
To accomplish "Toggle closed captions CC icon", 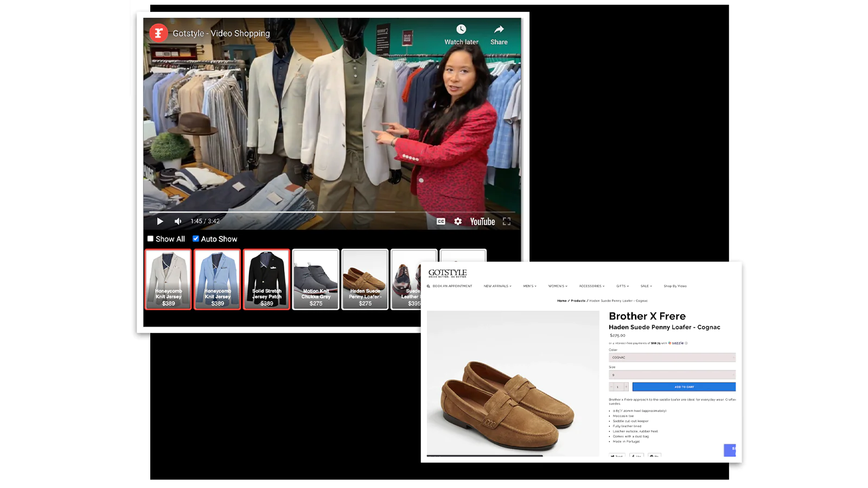I will pyautogui.click(x=441, y=221).
